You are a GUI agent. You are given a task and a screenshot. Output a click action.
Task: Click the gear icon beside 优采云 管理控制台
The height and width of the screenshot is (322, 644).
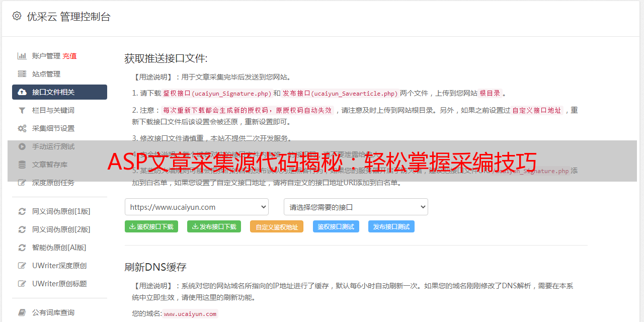coord(17,16)
